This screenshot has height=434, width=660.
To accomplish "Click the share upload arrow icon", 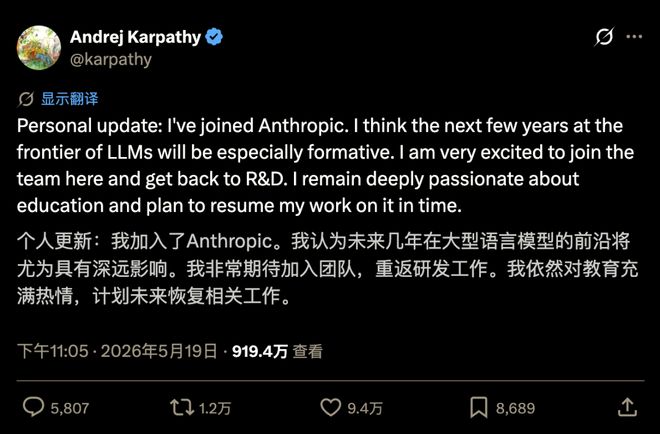I will point(627,407).
